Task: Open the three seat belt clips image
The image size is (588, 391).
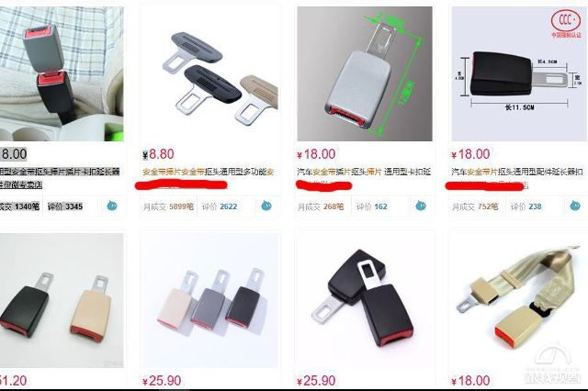Action: click(210, 73)
